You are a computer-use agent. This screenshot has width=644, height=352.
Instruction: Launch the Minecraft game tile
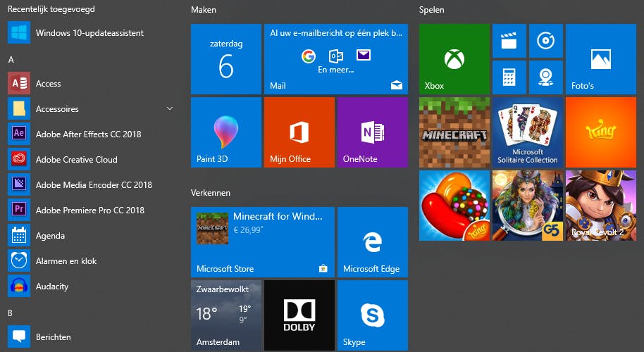[454, 132]
